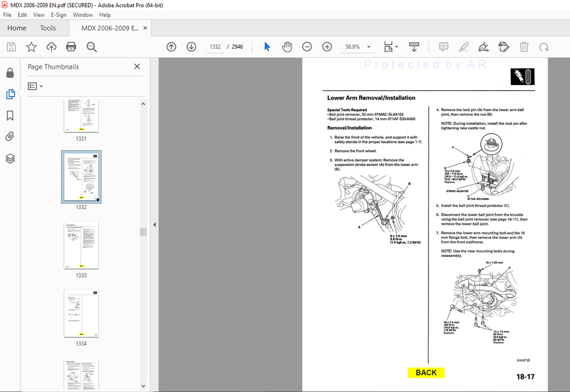Switch to the Tools tab
The width and height of the screenshot is (570, 392).
[x=48, y=28]
